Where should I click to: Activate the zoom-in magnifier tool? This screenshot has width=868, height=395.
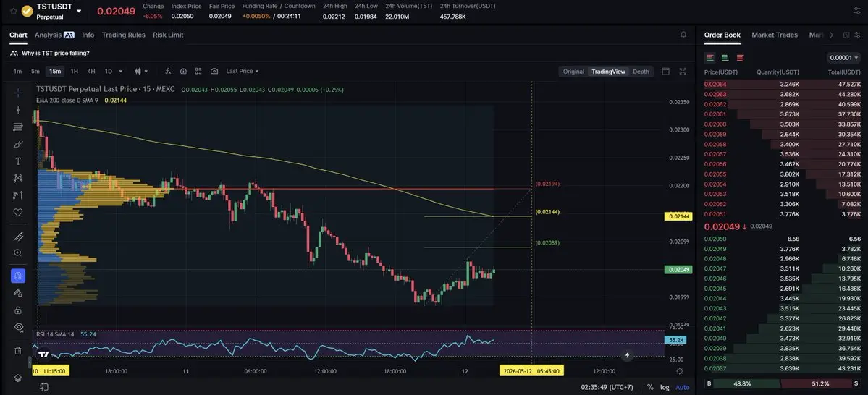pyautogui.click(x=17, y=252)
